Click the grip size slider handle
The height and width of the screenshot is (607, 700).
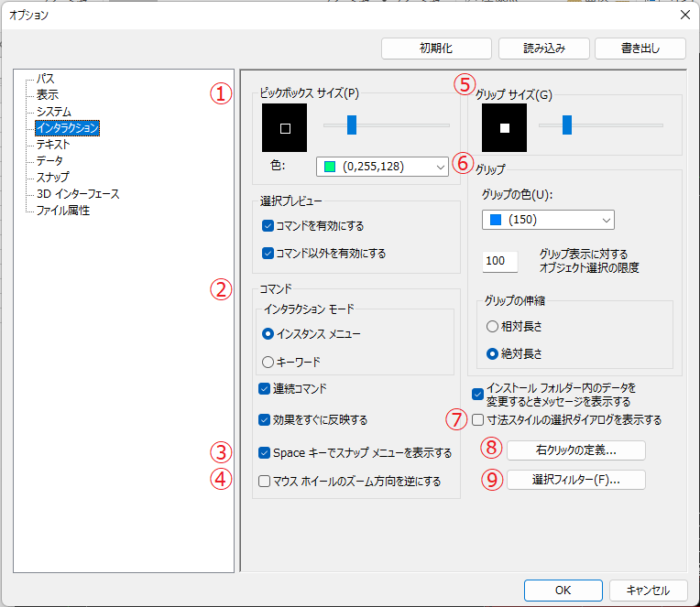[x=567, y=125]
